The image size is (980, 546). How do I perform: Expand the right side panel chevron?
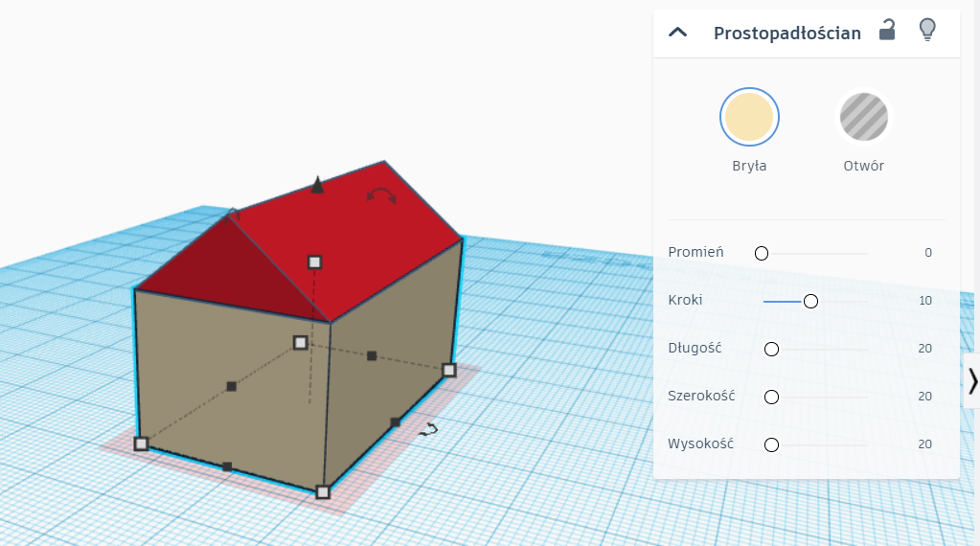pyautogui.click(x=972, y=381)
